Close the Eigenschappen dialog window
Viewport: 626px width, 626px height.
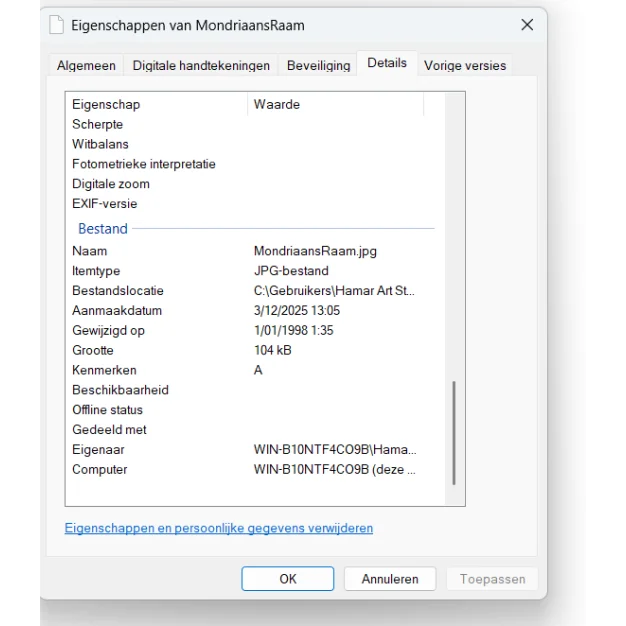coord(527,25)
